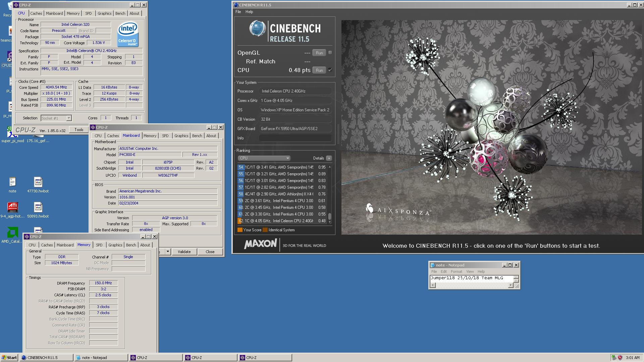Viewport: 644px width, 362px height.
Task: Select ranking row 58 AMD Athlon II X4
Action: coord(282,194)
